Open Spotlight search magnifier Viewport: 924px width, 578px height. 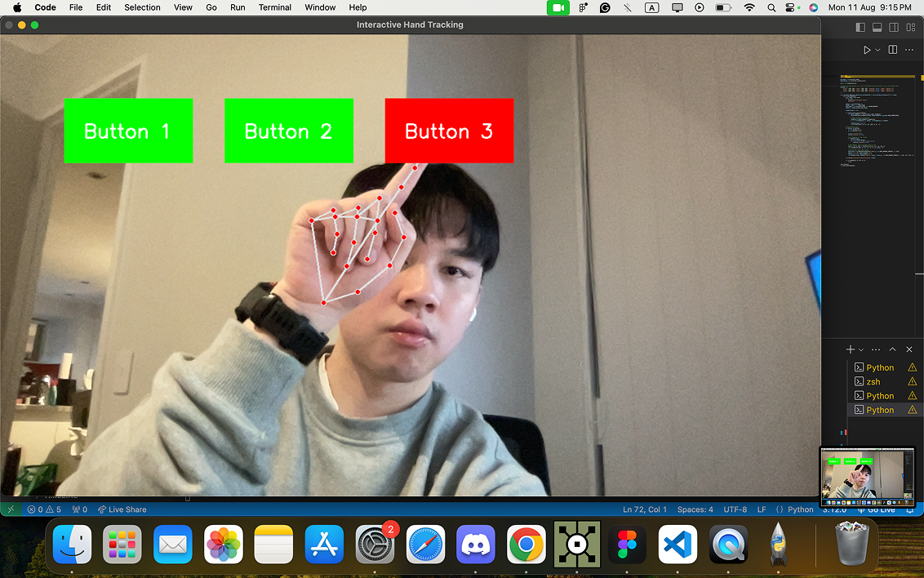(x=771, y=7)
